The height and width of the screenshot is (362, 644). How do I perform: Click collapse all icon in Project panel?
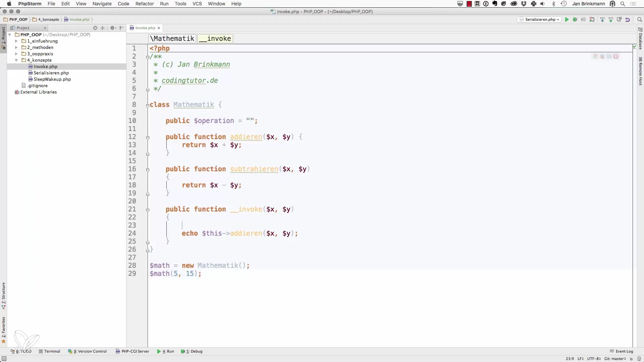pyautogui.click(x=103, y=28)
